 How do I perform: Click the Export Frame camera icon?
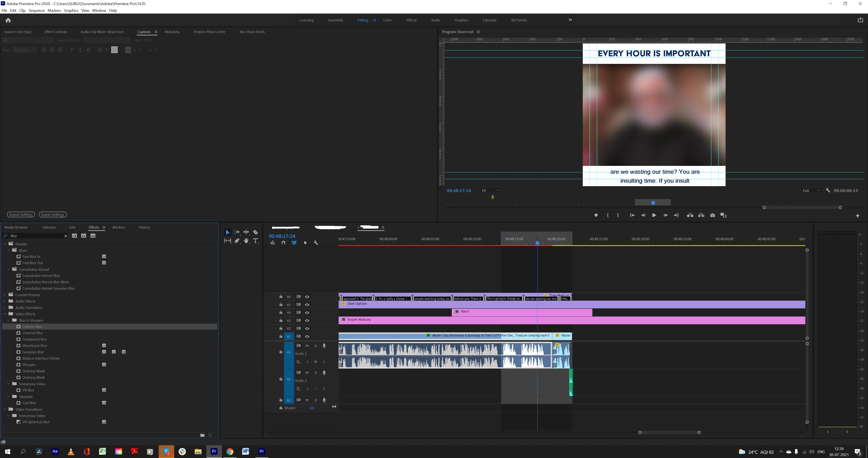[712, 215]
